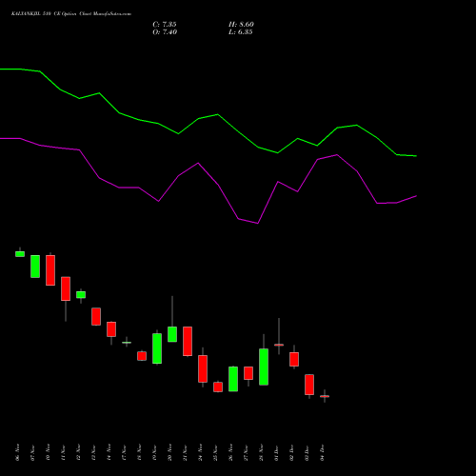The image size is (476, 476).
Task: Click the 02 Dec date label
Action: 291,452
